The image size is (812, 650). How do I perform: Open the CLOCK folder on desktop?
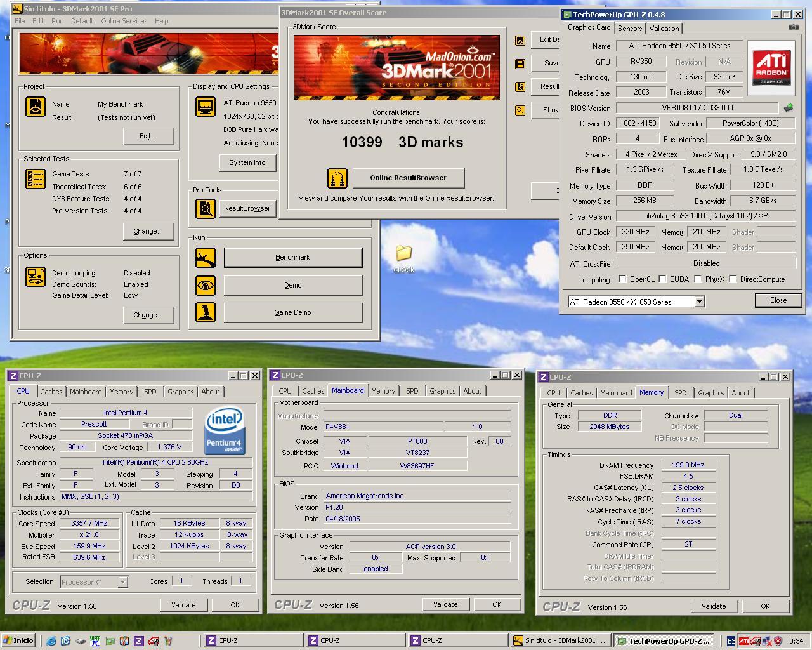403,259
